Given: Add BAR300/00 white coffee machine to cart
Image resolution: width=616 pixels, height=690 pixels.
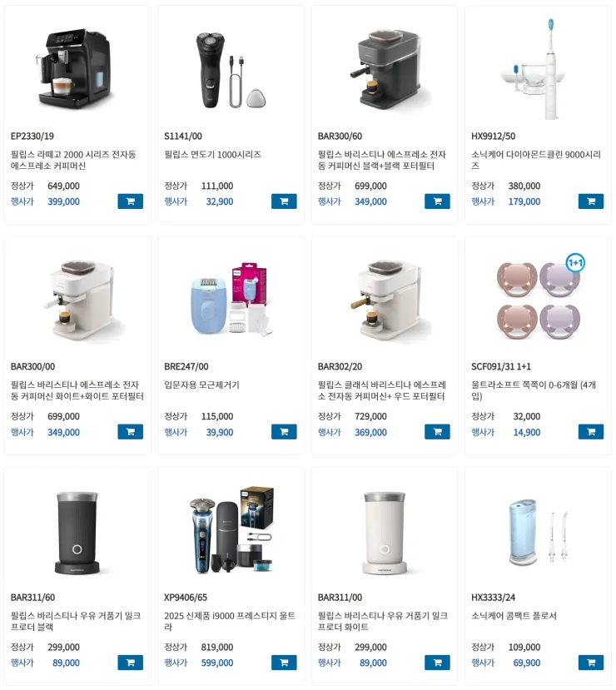Looking at the screenshot, I should point(130,432).
